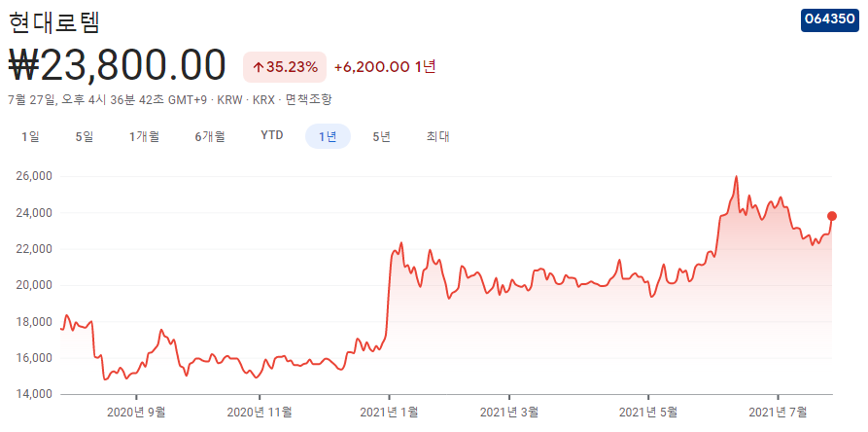868x432 pixels.
Task: Click the red current price dot on chart
Action: [831, 216]
